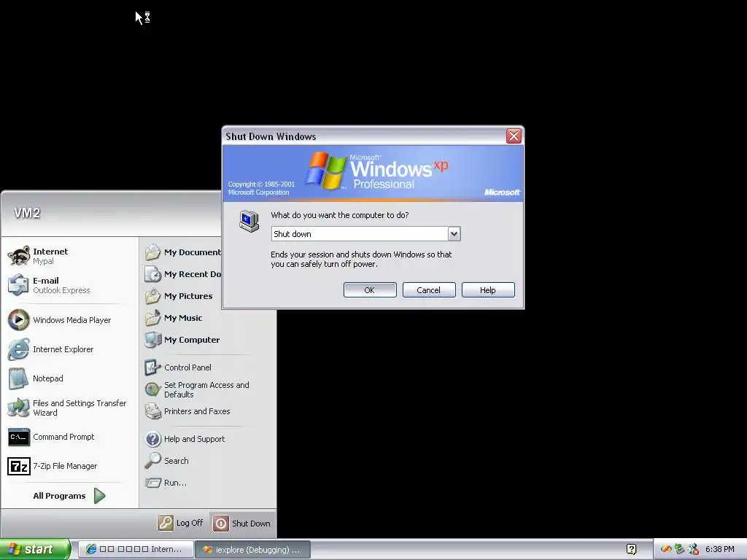Open Help and Support icon
The image size is (747, 560).
point(153,438)
